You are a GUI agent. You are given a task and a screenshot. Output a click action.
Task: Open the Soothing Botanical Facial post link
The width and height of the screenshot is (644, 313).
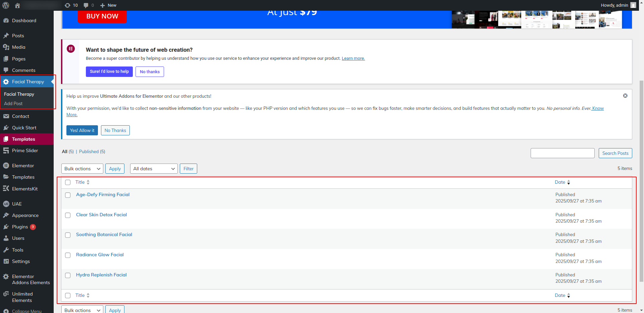(104, 234)
